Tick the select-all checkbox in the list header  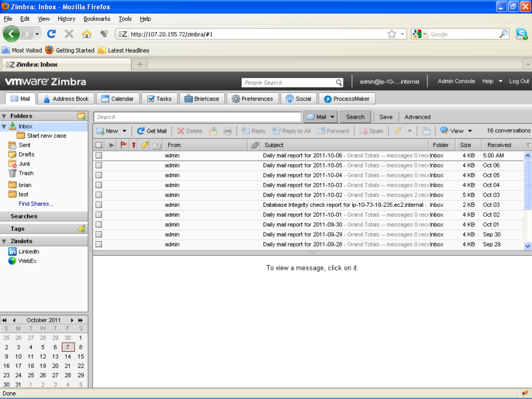click(98, 145)
